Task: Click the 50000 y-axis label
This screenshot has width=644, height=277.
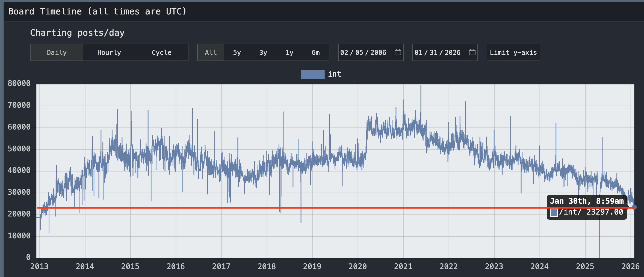Action: 19,149
